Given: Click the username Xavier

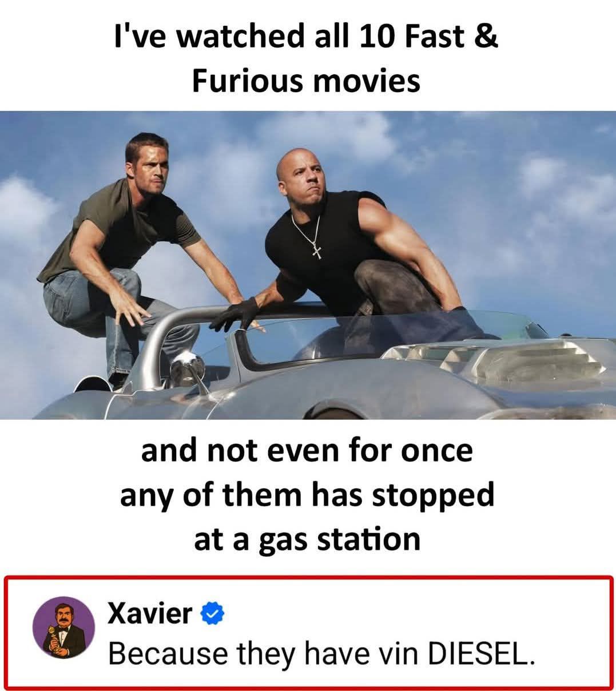Looking at the screenshot, I should point(150,614).
